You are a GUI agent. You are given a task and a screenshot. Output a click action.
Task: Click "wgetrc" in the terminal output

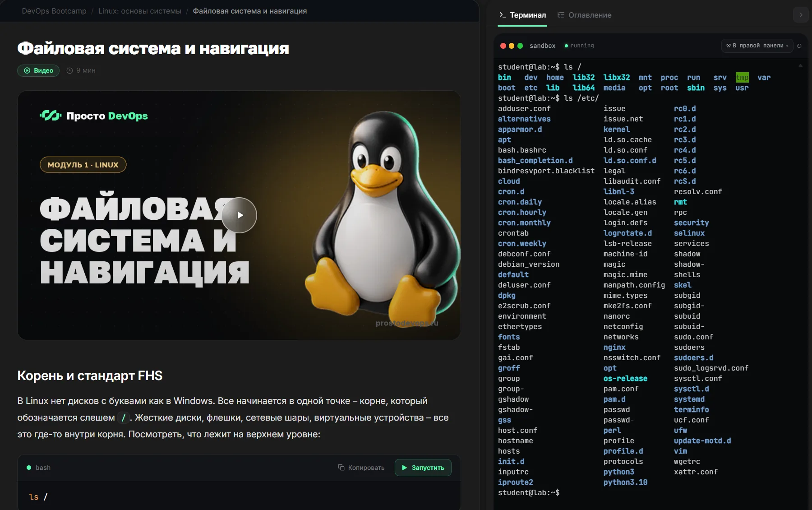click(687, 462)
